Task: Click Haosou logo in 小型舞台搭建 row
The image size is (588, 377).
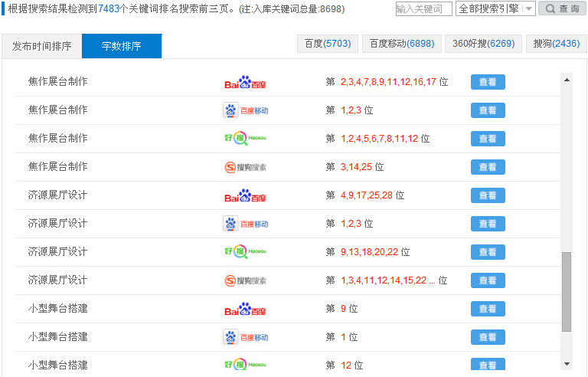Action: (x=245, y=365)
